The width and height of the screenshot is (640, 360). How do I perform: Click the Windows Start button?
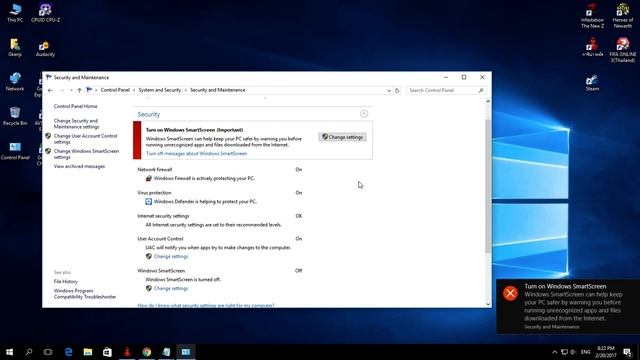coord(9,352)
